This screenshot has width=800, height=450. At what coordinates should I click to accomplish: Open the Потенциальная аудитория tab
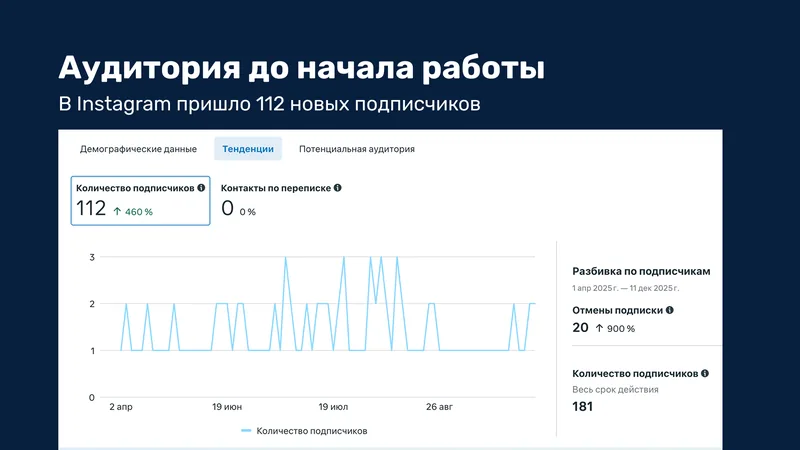pos(357,149)
